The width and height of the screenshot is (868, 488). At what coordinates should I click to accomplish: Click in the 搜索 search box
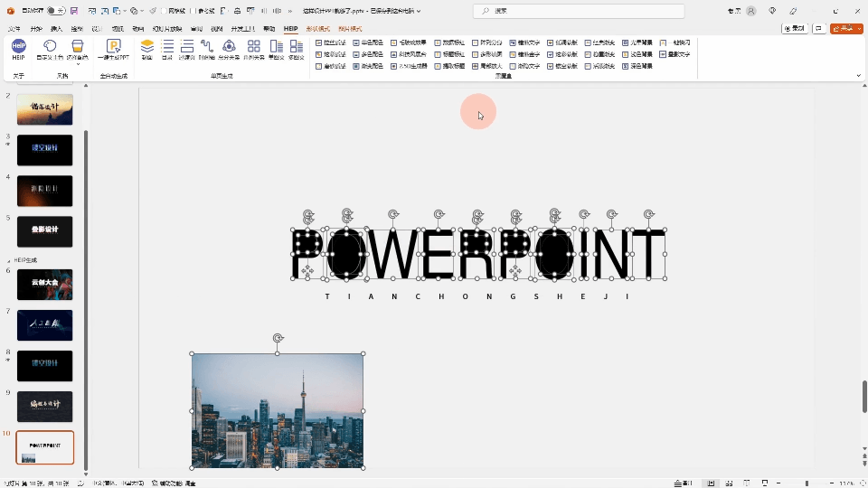(579, 11)
